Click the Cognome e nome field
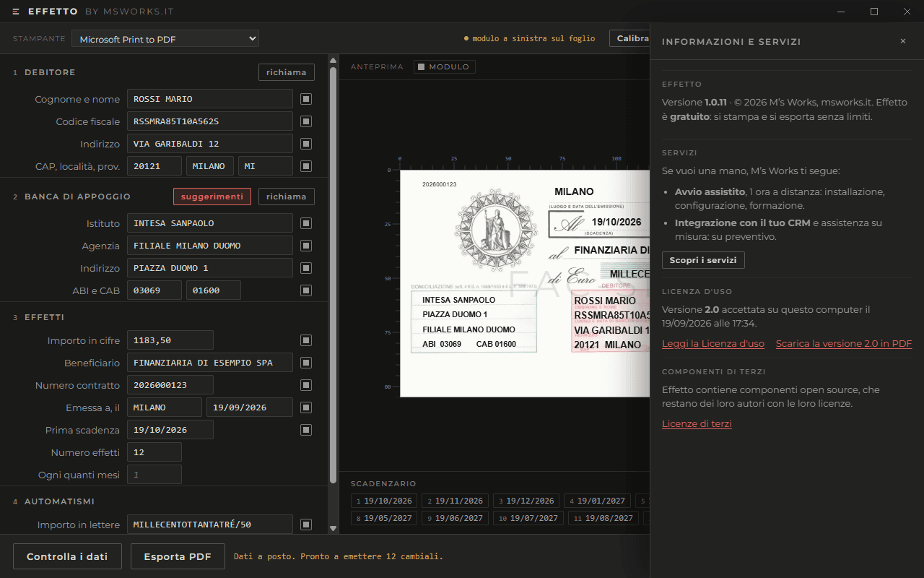 tap(210, 99)
